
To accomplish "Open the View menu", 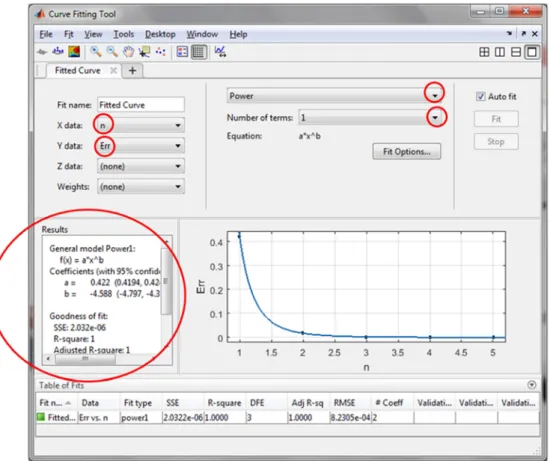I will [x=93, y=34].
